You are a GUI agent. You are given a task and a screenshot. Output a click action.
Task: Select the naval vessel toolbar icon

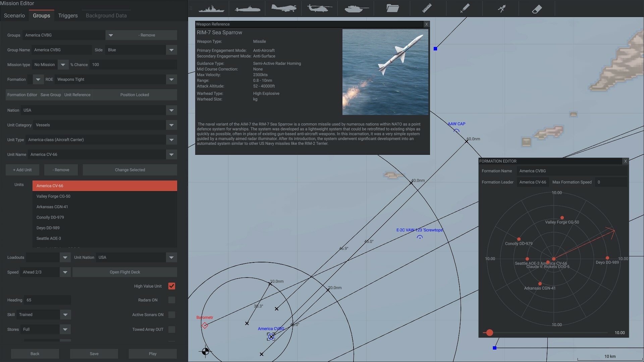coord(211,8)
